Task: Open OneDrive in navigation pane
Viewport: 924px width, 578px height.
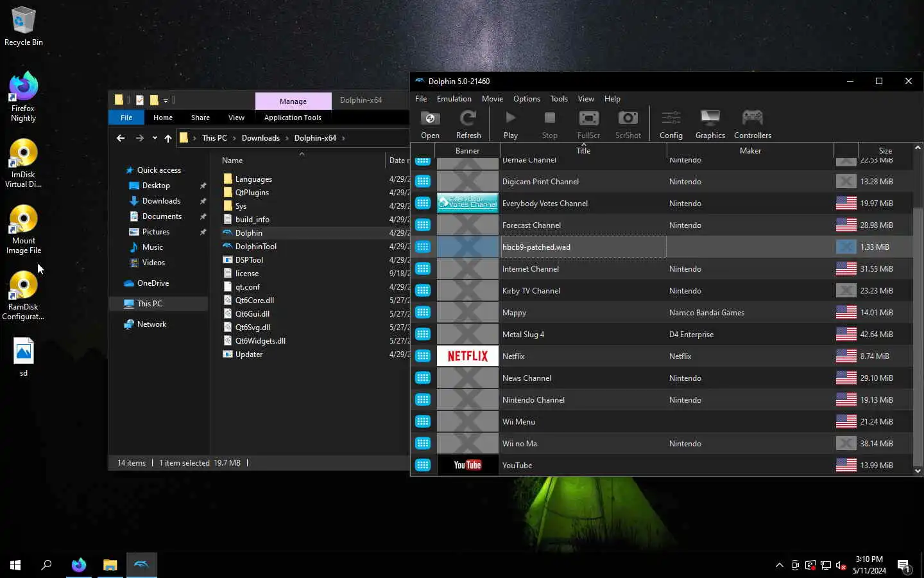Action: coord(153,283)
